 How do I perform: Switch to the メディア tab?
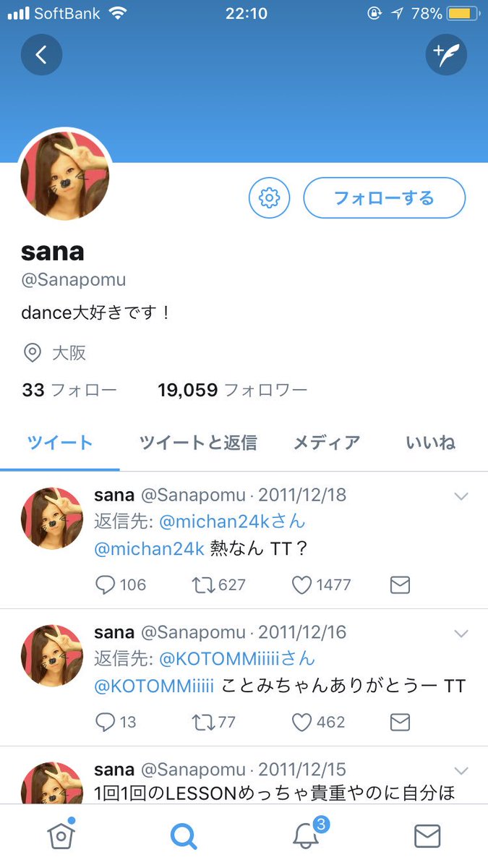pyautogui.click(x=326, y=443)
